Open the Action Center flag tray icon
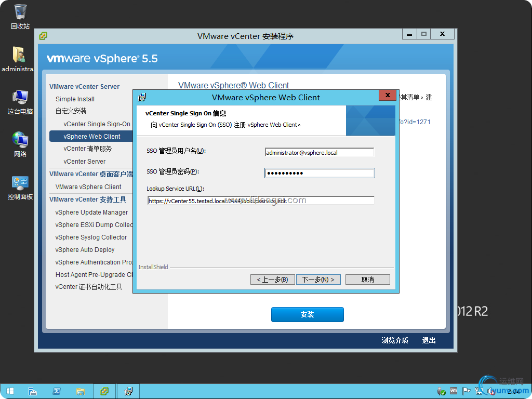Image resolution: width=532 pixels, height=399 pixels. click(467, 391)
